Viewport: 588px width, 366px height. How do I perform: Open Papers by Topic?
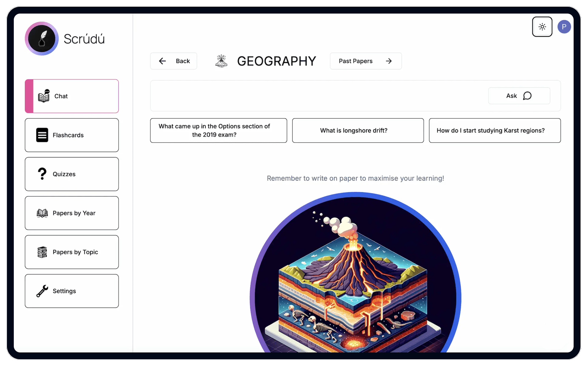pyautogui.click(x=72, y=252)
